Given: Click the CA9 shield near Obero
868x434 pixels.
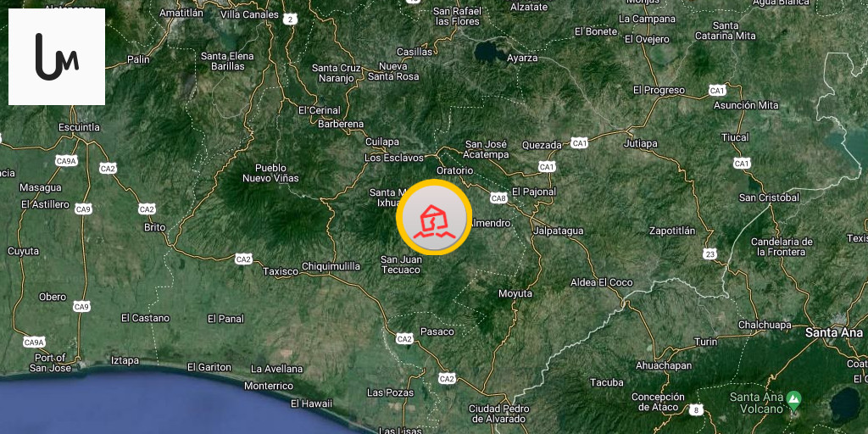Looking at the screenshot, I should (x=82, y=307).
